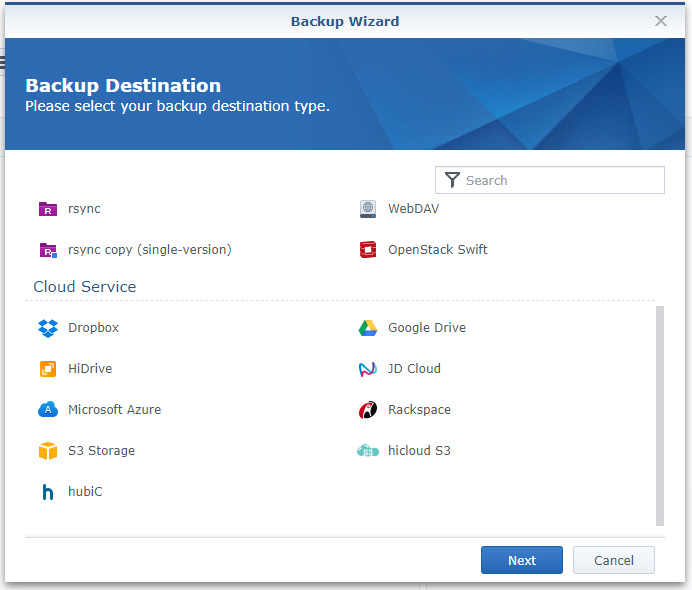The width and height of the screenshot is (692, 590).
Task: Pick the WebDAV server icon
Action: (x=368, y=209)
